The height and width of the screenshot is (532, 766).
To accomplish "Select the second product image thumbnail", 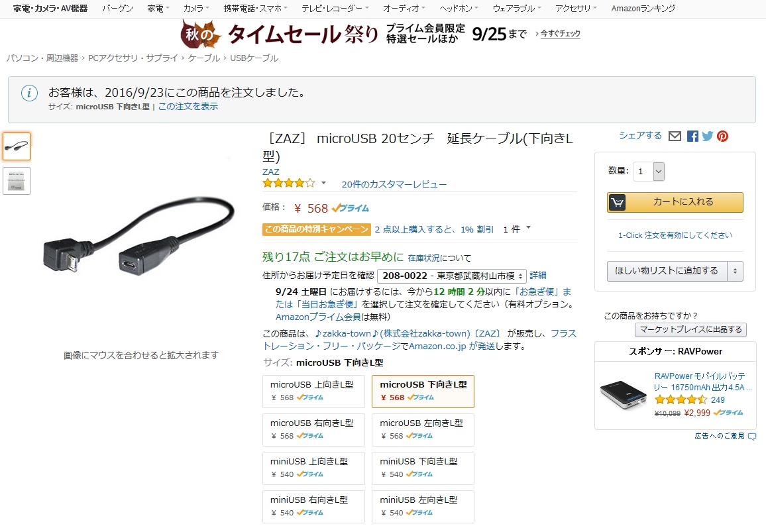I will point(17,181).
